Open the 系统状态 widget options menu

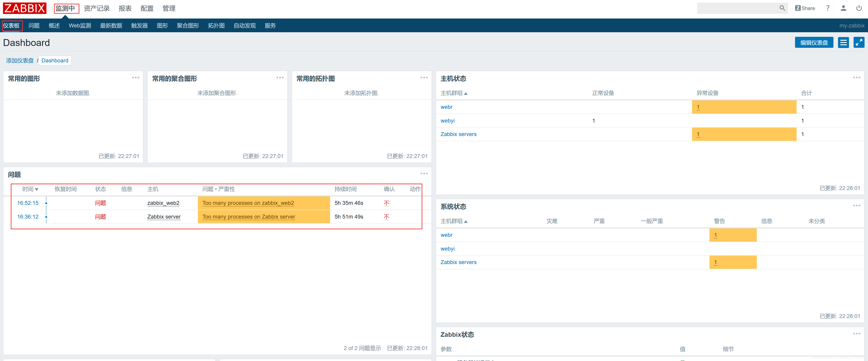point(857,205)
